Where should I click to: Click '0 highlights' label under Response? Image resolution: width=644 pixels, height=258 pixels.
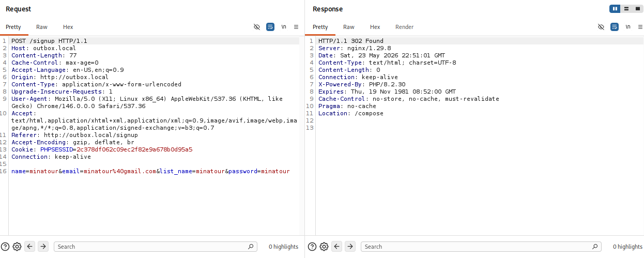tap(627, 247)
